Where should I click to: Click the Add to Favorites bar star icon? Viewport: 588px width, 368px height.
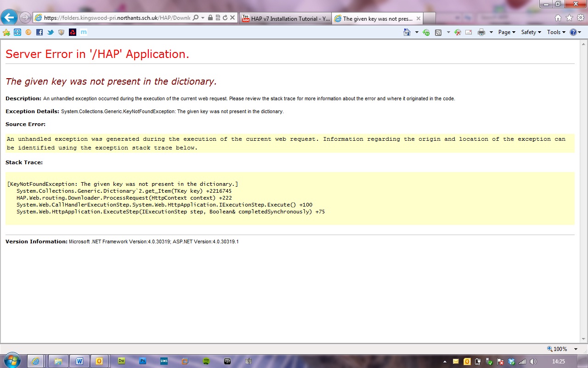(6, 32)
